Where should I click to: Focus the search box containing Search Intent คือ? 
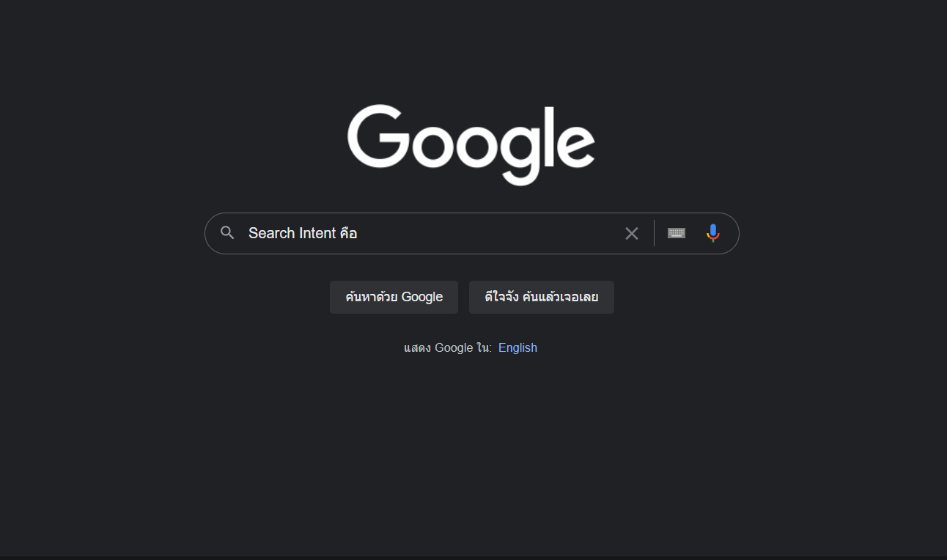(x=472, y=233)
